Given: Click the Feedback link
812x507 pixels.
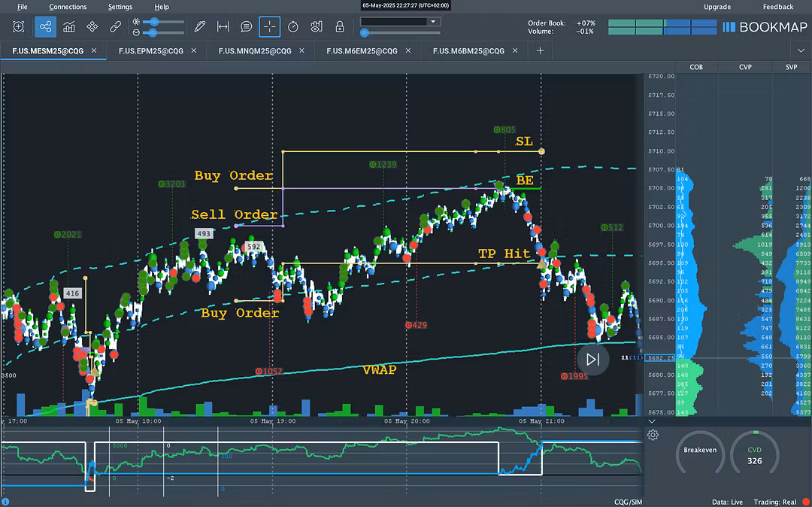Looking at the screenshot, I should pos(778,7).
